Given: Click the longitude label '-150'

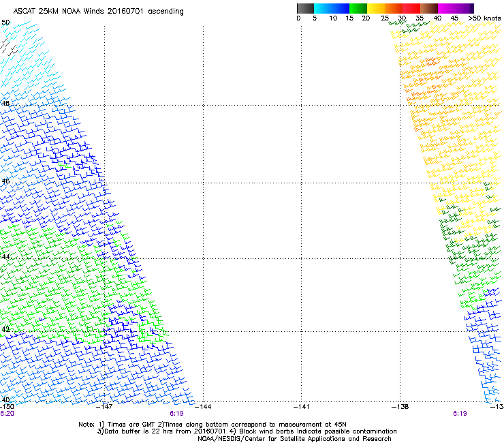Looking at the screenshot, I should coord(7,407).
